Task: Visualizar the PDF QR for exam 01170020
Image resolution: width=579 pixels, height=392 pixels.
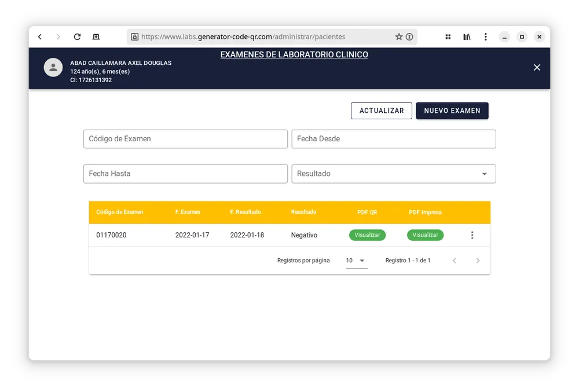Action: pyautogui.click(x=367, y=235)
